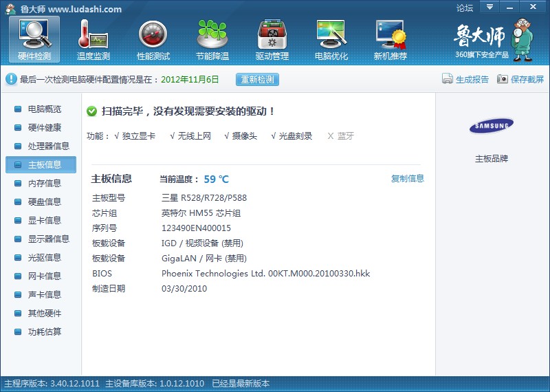Click the 59 ℃ current temperature value
The image size is (550, 392).
[x=216, y=179]
